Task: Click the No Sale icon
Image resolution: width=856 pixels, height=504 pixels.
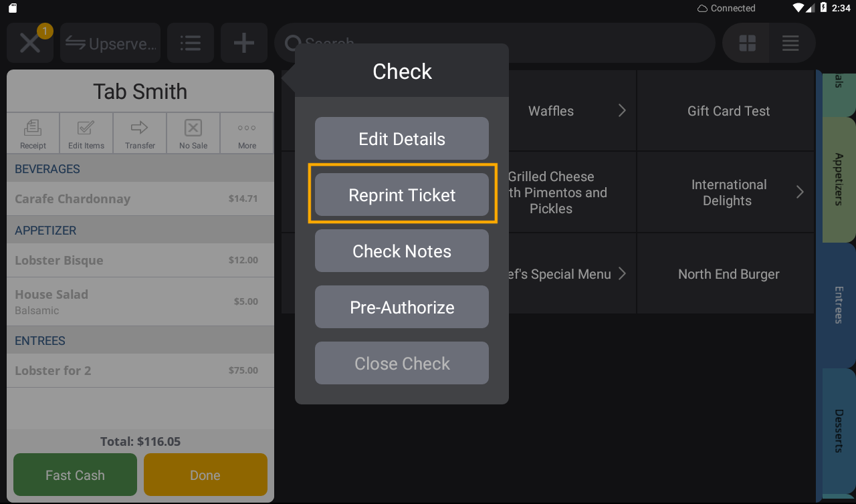Action: (193, 132)
